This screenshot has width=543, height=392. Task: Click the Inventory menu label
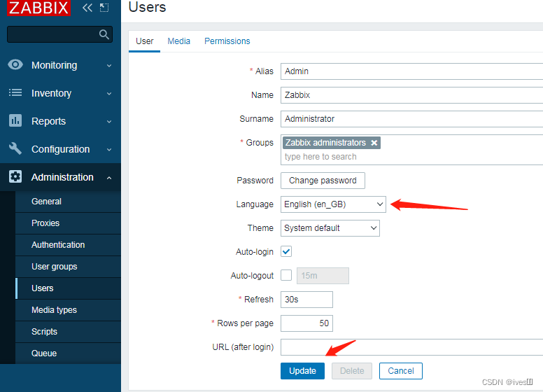[x=51, y=93]
